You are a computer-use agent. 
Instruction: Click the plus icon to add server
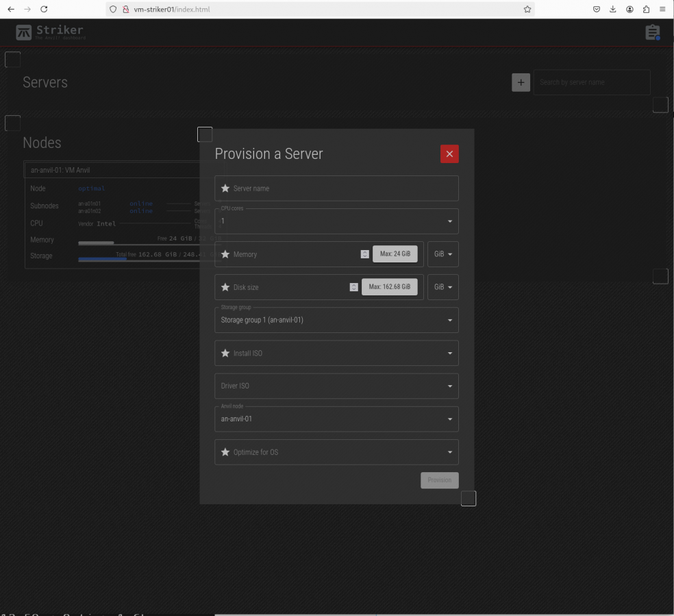tap(521, 82)
